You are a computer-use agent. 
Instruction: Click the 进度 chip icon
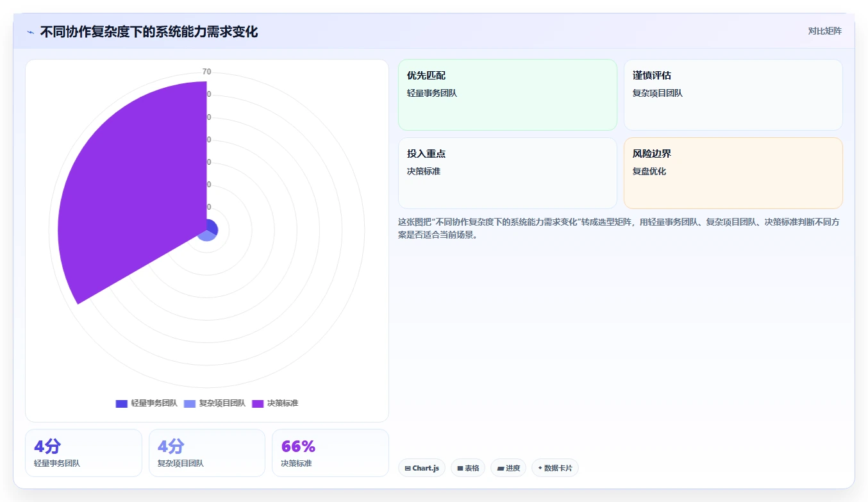pyautogui.click(x=500, y=469)
